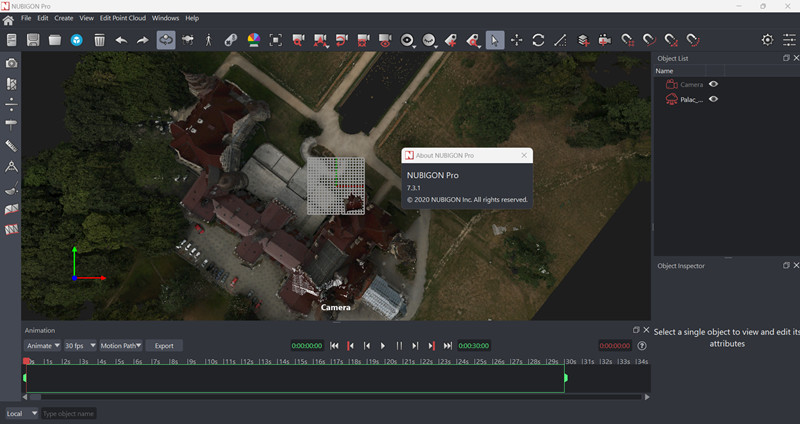This screenshot has height=424, width=800.
Task: Click the zoom-to-fit frame icon
Action: [276, 40]
